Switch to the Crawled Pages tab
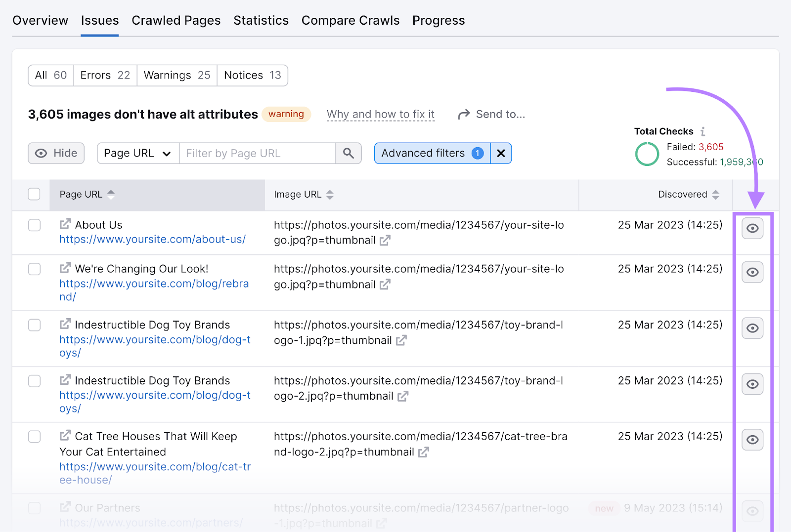The image size is (791, 532). (176, 20)
